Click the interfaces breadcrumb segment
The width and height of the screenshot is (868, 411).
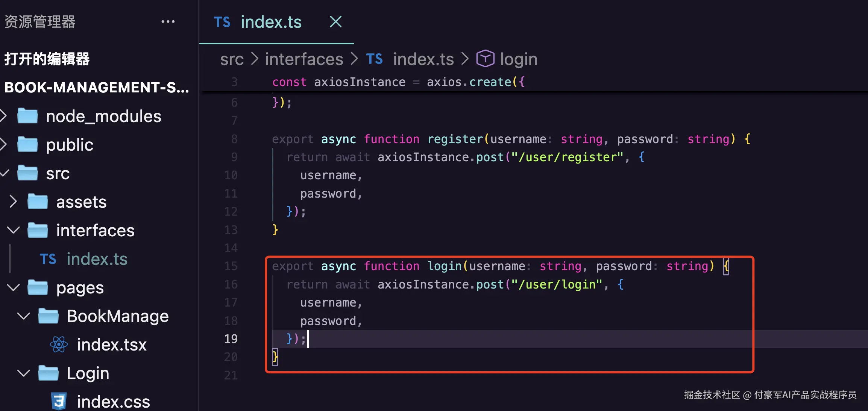point(304,59)
